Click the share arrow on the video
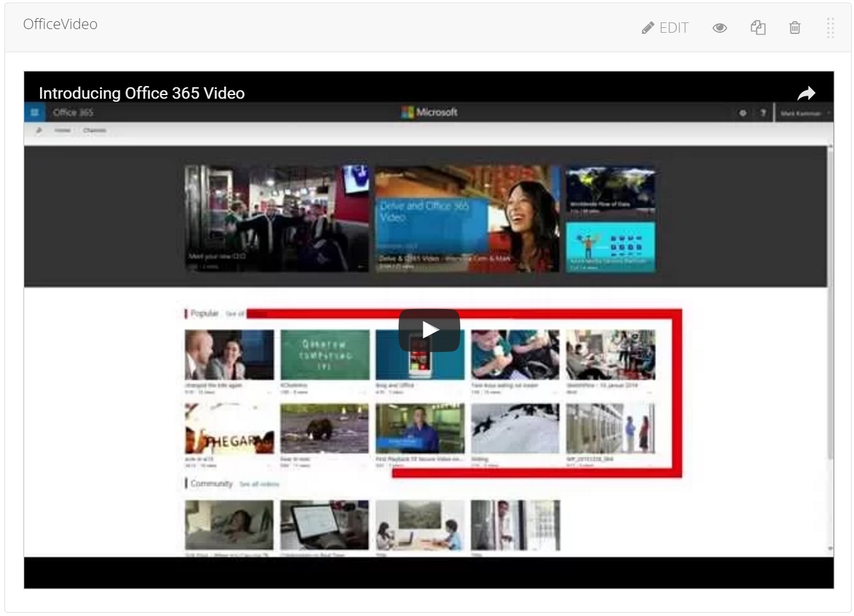The image size is (854, 616). pos(806,93)
